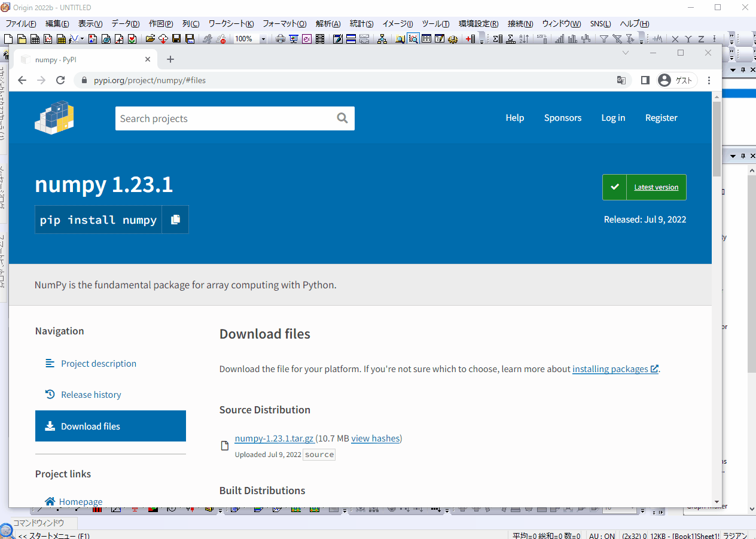756x539 pixels.
Task: Click the Open folder icon in Origin toolbar
Action: point(150,39)
